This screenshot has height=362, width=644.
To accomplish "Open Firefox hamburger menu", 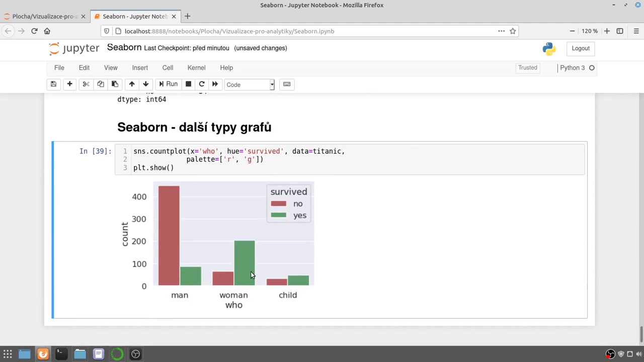I will point(636,31).
